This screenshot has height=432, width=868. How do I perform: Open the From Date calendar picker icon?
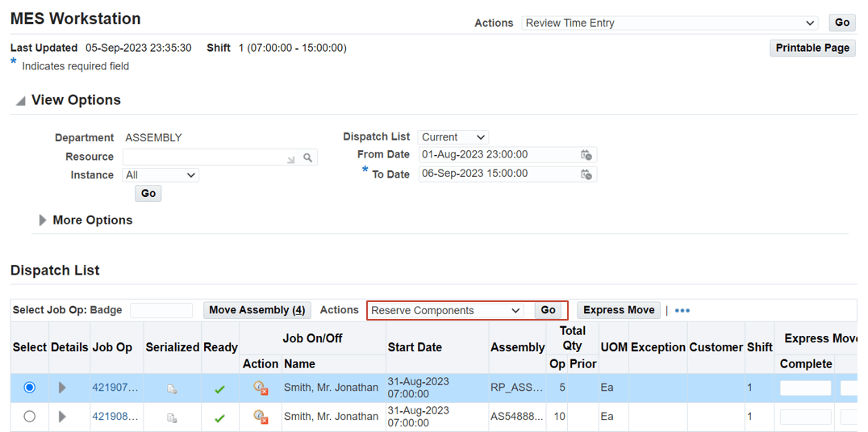586,155
